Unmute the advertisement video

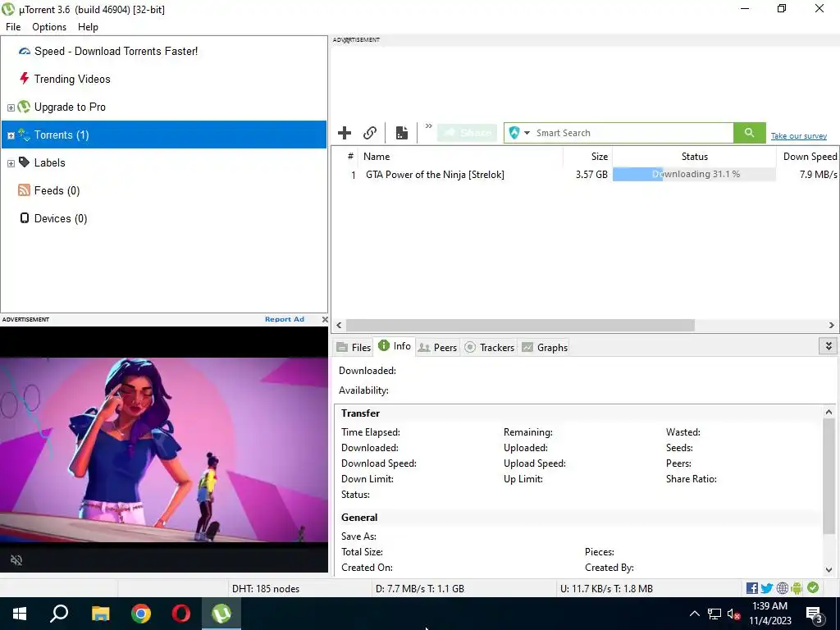[16, 560]
